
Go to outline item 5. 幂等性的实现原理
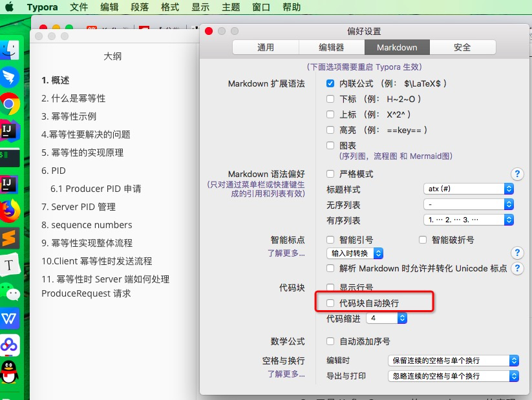coord(83,153)
